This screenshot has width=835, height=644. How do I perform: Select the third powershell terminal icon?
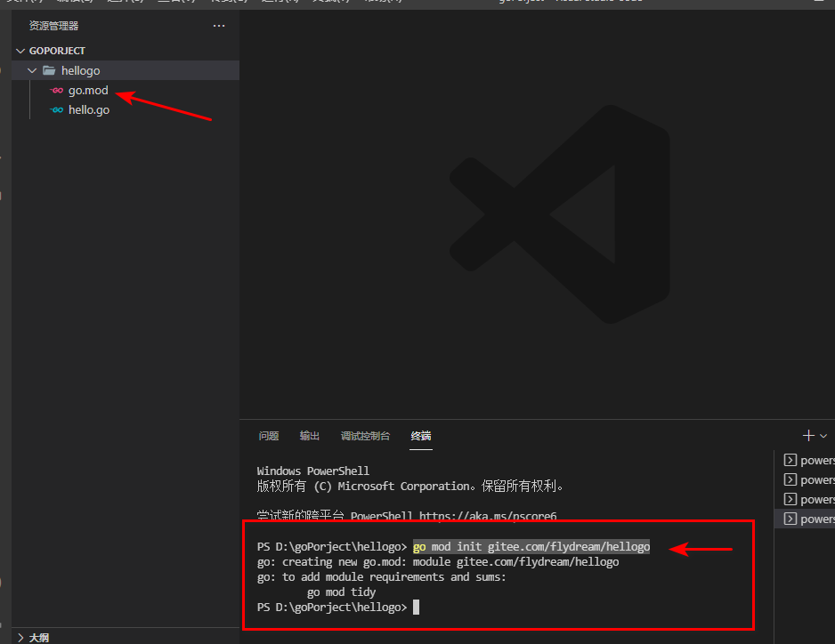click(789, 500)
